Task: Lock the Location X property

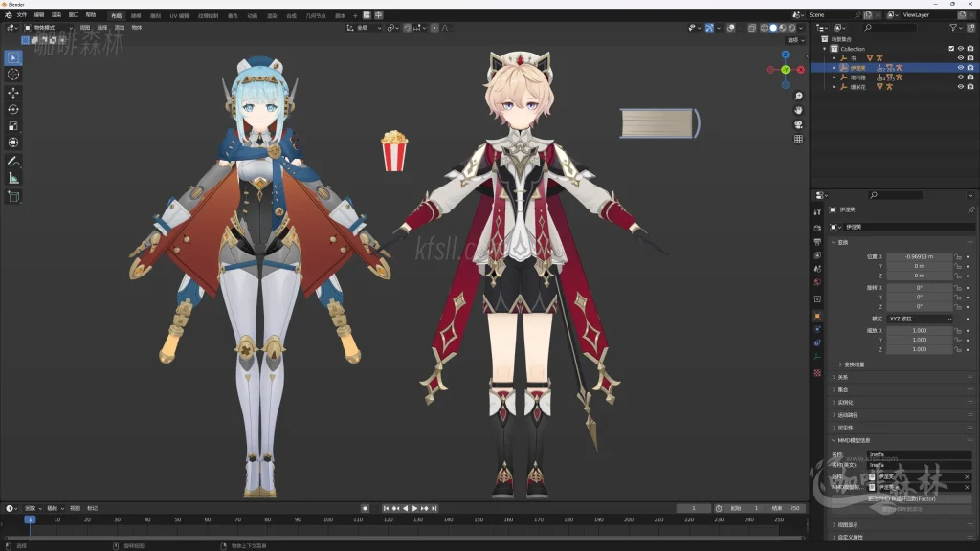Action: pyautogui.click(x=957, y=256)
